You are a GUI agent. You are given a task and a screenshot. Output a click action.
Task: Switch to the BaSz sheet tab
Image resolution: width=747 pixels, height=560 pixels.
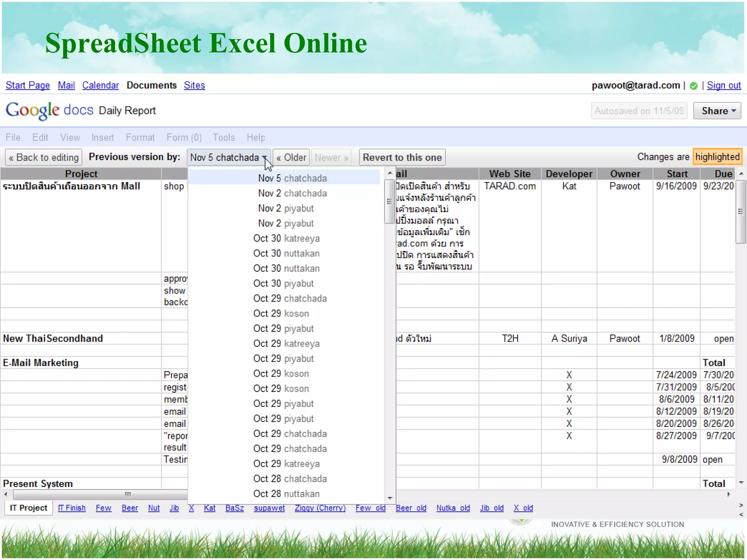point(235,508)
